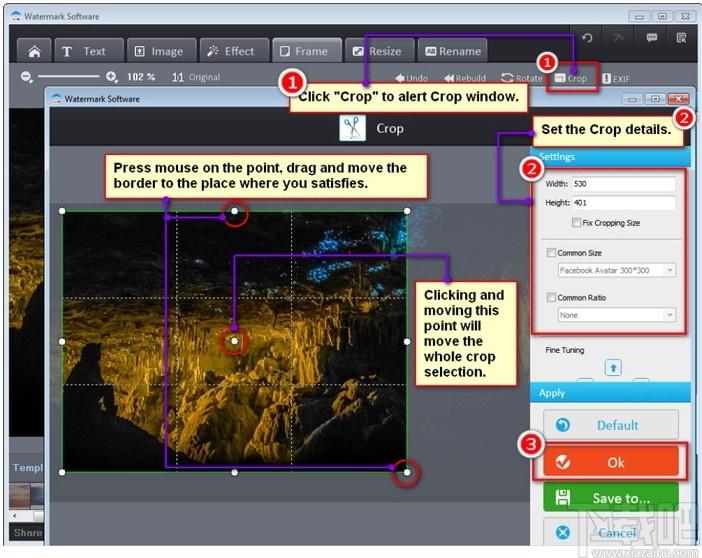This screenshot has height=558, width=702.
Task: Click the left-middle crop handle
Action: click(x=62, y=342)
